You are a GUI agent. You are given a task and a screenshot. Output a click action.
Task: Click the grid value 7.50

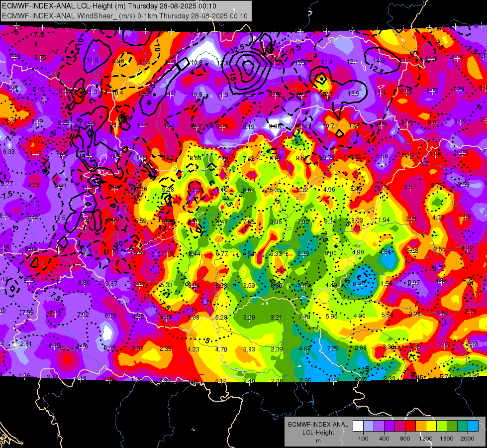click(14, 57)
